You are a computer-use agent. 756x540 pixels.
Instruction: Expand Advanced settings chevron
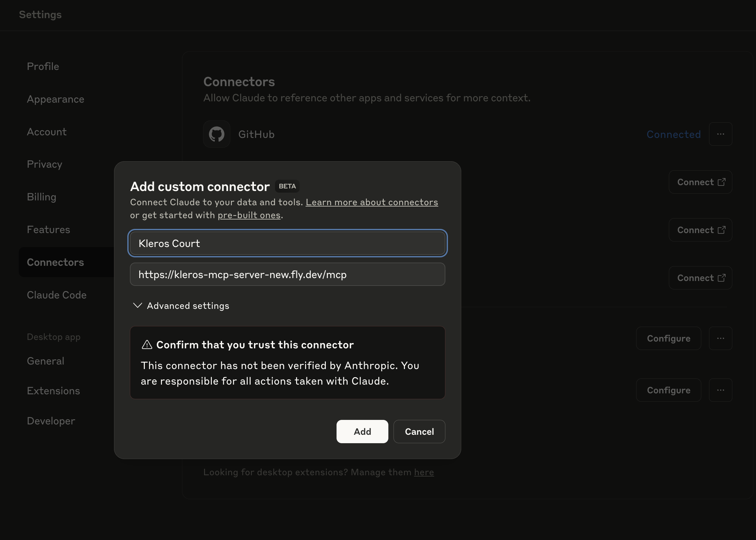pyautogui.click(x=138, y=306)
